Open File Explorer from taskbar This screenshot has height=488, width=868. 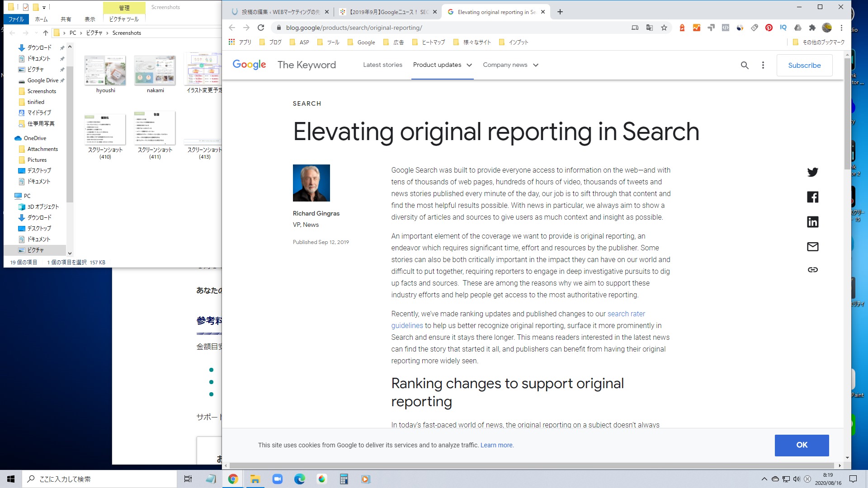coord(255,479)
